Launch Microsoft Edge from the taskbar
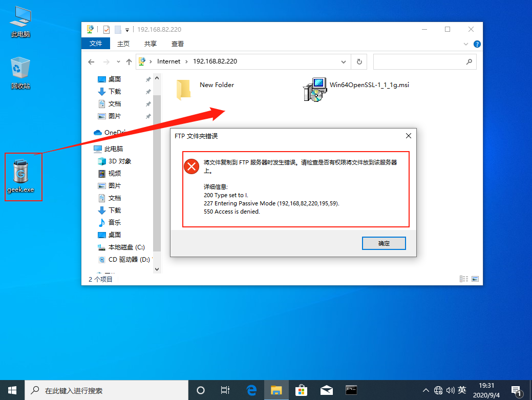The width and height of the screenshot is (532, 400). 251,390
